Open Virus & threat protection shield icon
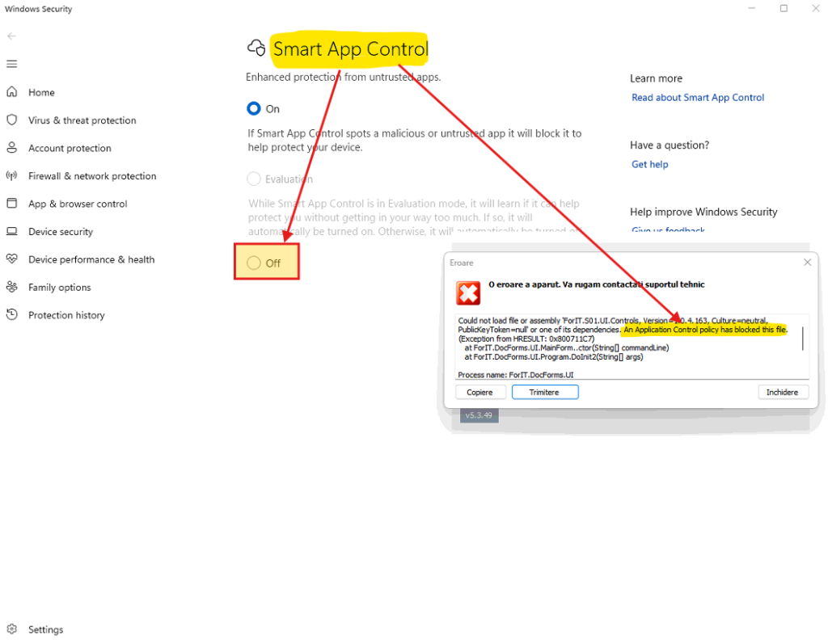 click(x=11, y=120)
